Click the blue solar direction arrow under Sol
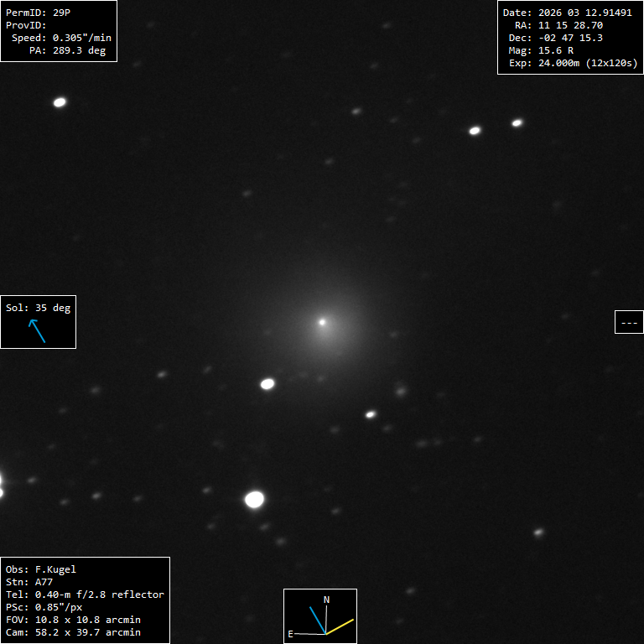The image size is (644, 644). [38, 331]
